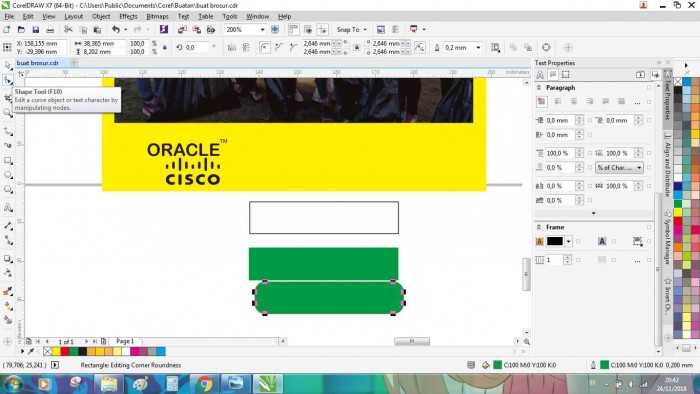The image size is (700, 394).
Task: Select center paragraph alignment
Action: click(574, 102)
